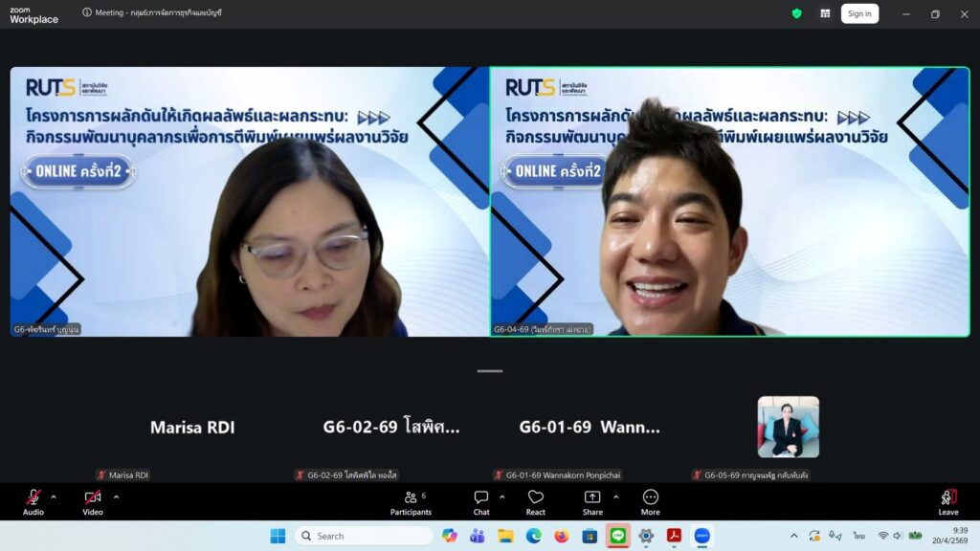Expand the audio options arrow
This screenshot has width=980, height=551.
coord(54,496)
